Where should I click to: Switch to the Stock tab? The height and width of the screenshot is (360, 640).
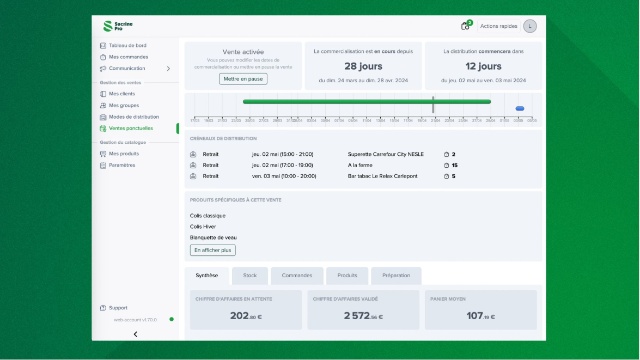tap(250, 276)
